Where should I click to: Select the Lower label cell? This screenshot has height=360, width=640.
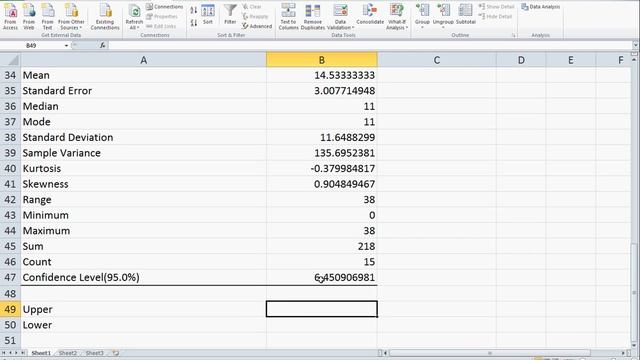coord(144,325)
